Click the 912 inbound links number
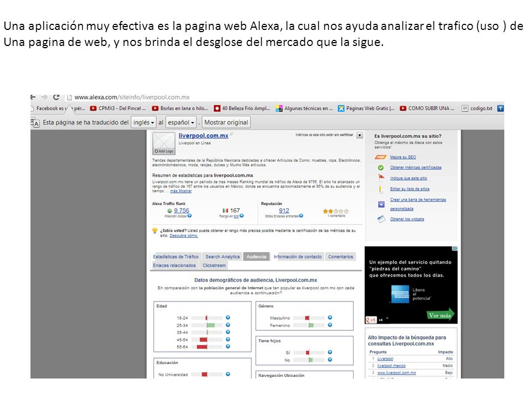Screen dimensions: 532x399 [x=284, y=211]
